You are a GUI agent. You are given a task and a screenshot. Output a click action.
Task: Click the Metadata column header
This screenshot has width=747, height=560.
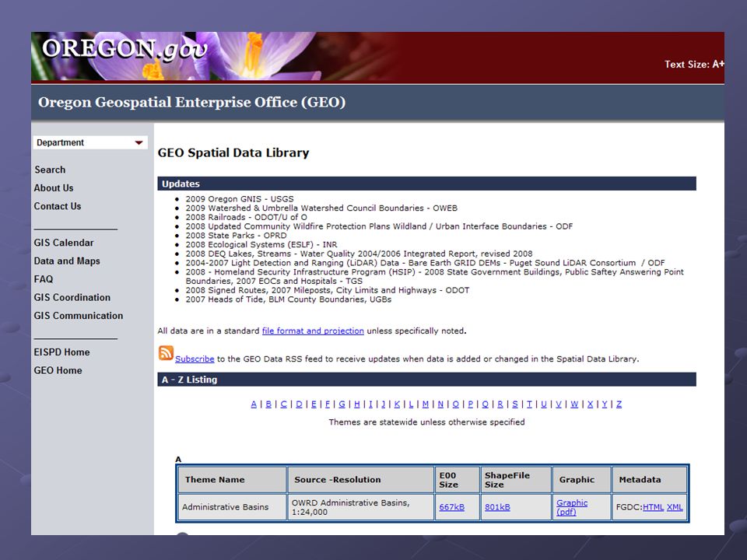coord(650,480)
